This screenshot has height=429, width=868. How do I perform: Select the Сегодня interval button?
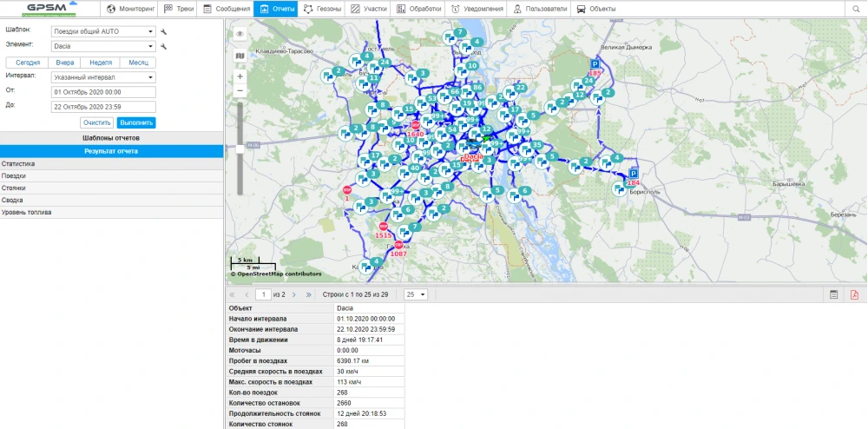[28, 63]
